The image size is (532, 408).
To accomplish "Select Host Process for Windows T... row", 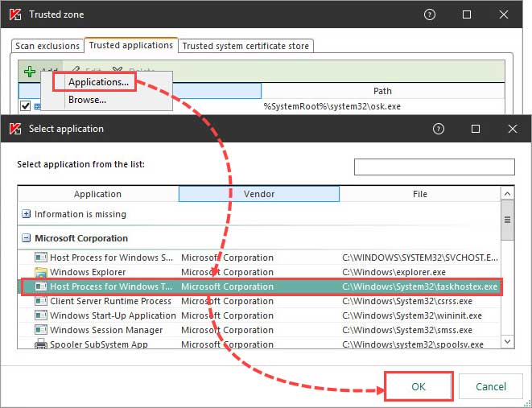I will point(259,286).
